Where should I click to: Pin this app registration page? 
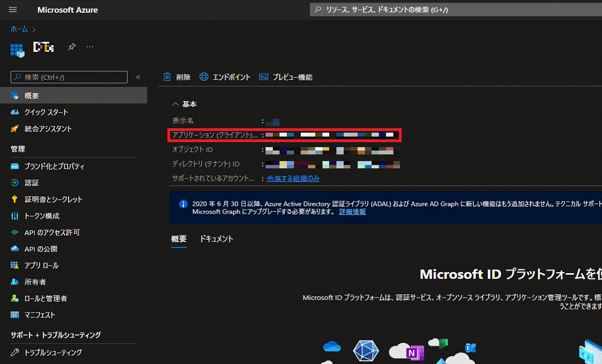point(72,47)
